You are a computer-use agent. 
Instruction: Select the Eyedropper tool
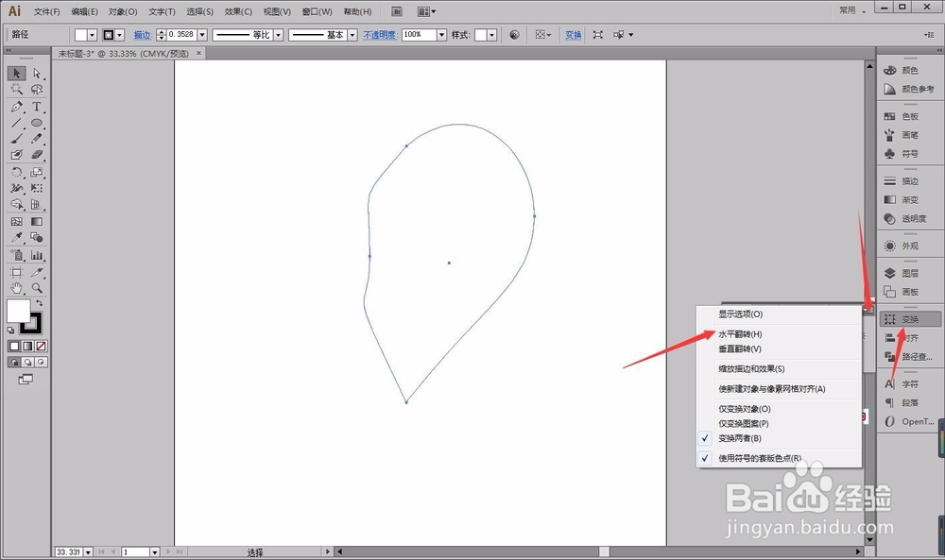(x=16, y=237)
